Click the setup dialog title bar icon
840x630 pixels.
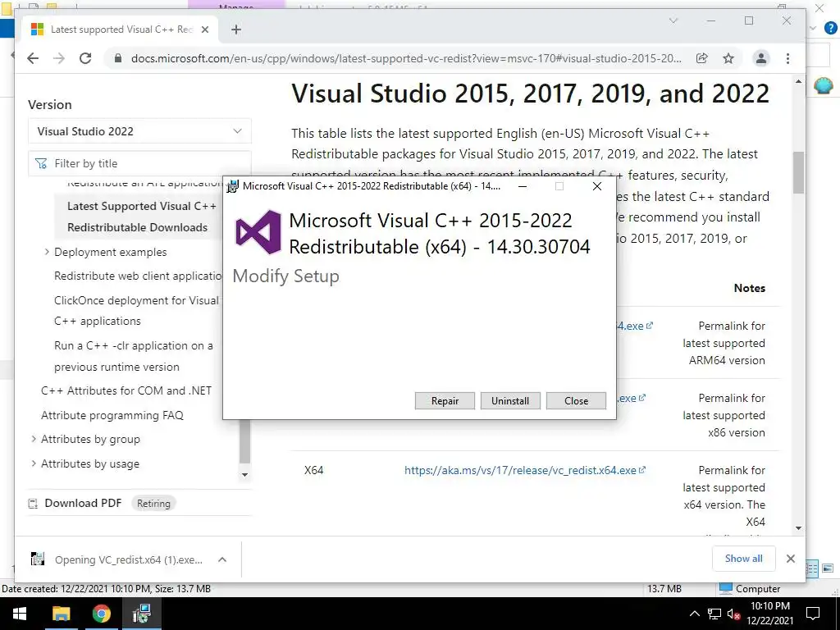pyautogui.click(x=232, y=186)
